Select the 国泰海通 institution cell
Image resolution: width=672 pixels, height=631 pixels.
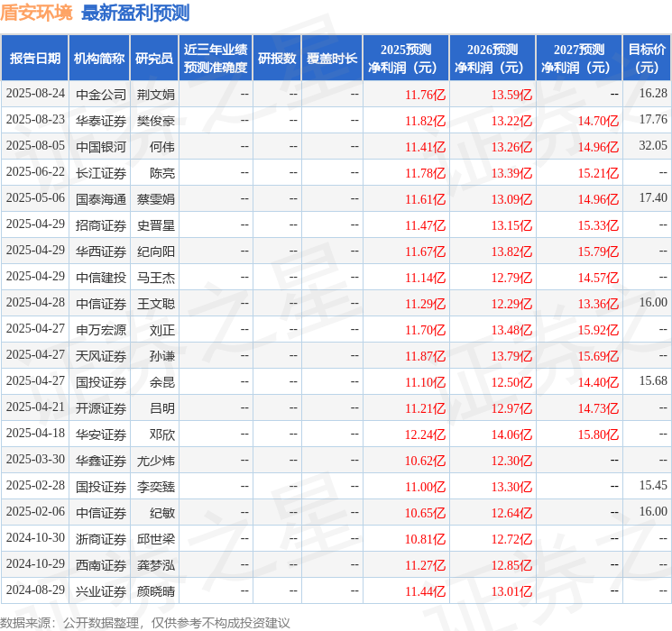click(101, 199)
